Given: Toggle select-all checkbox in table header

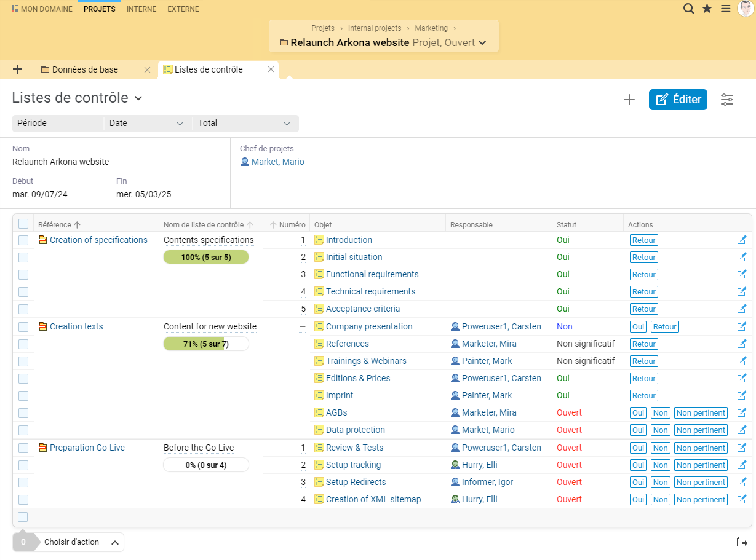Looking at the screenshot, I should (x=23, y=224).
